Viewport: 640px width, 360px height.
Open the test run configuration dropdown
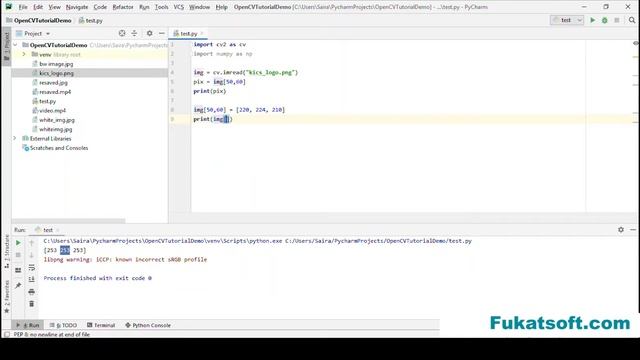[567, 20]
